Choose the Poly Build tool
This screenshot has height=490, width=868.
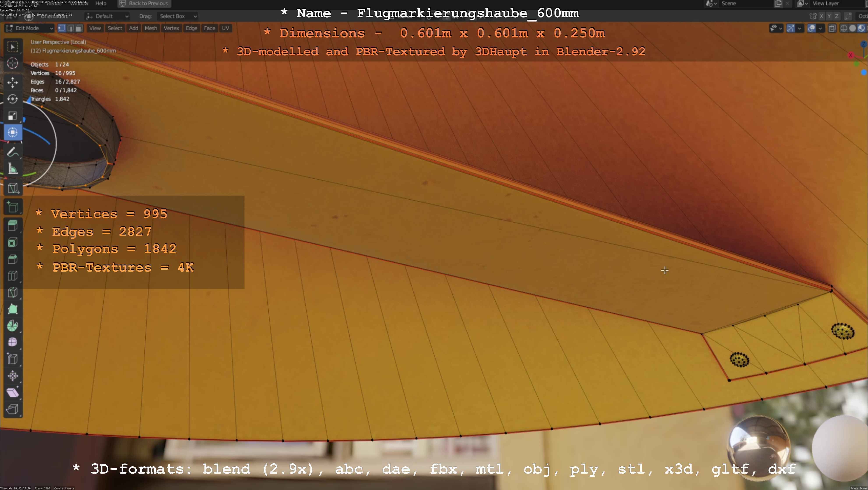pos(13,309)
